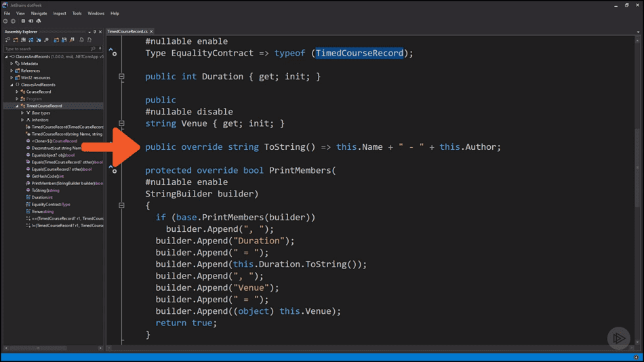Open the Windows menu
The height and width of the screenshot is (362, 644).
96,13
